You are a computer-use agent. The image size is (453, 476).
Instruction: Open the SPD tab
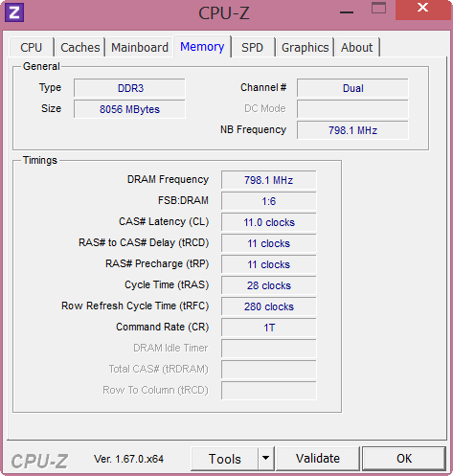tap(252, 48)
